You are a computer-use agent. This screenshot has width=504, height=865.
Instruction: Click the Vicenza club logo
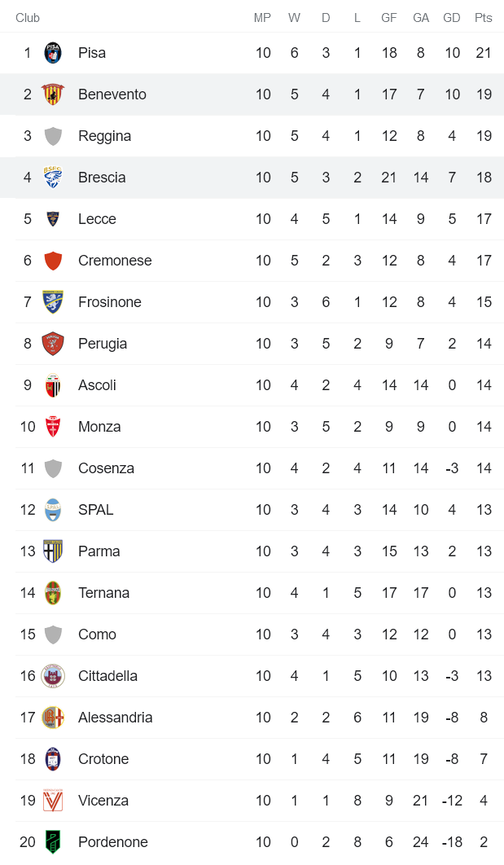pos(53,801)
